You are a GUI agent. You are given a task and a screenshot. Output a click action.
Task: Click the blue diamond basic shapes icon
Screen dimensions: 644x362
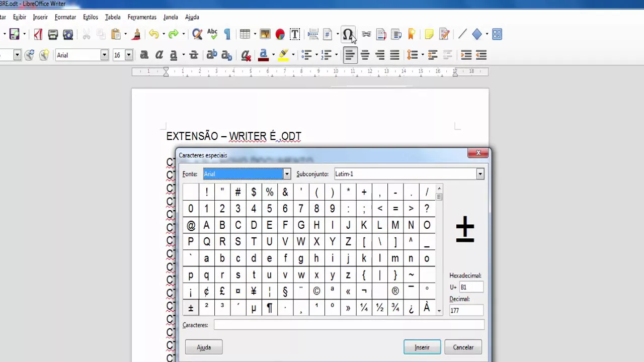(477, 34)
